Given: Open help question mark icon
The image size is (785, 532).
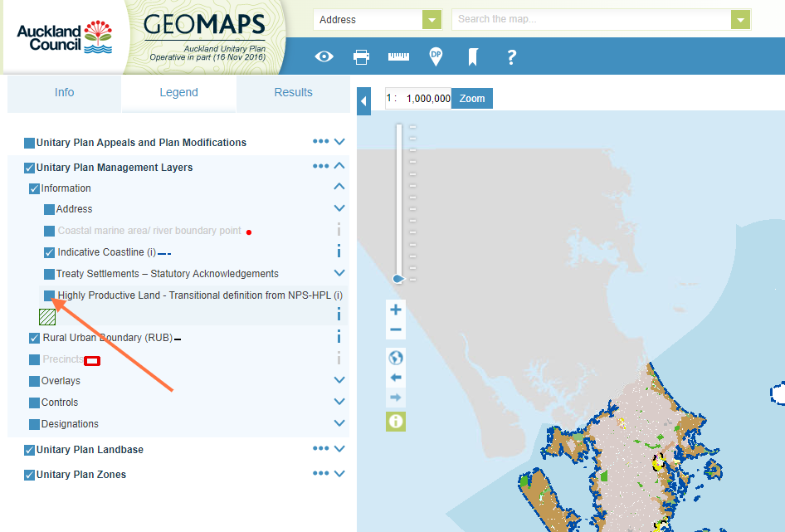Looking at the screenshot, I should pos(511,57).
